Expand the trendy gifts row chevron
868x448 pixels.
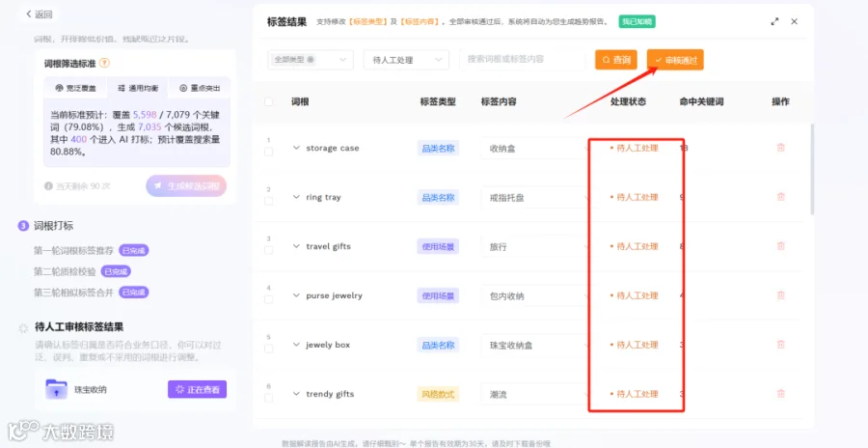[296, 394]
